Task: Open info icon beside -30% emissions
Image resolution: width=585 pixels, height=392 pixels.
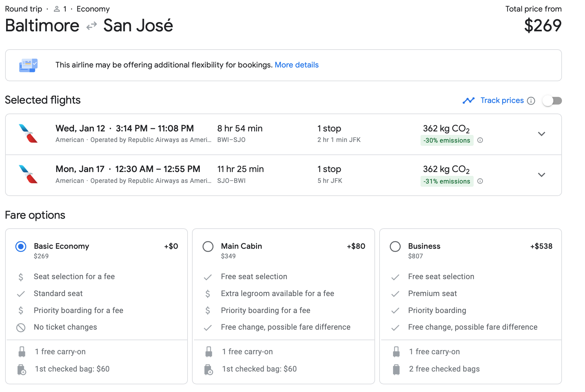Action: coord(480,140)
